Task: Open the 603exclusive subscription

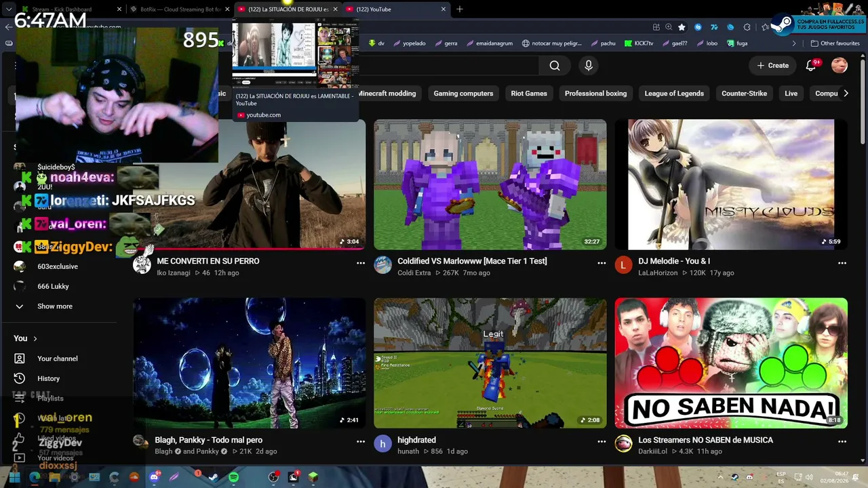Action: (58, 266)
